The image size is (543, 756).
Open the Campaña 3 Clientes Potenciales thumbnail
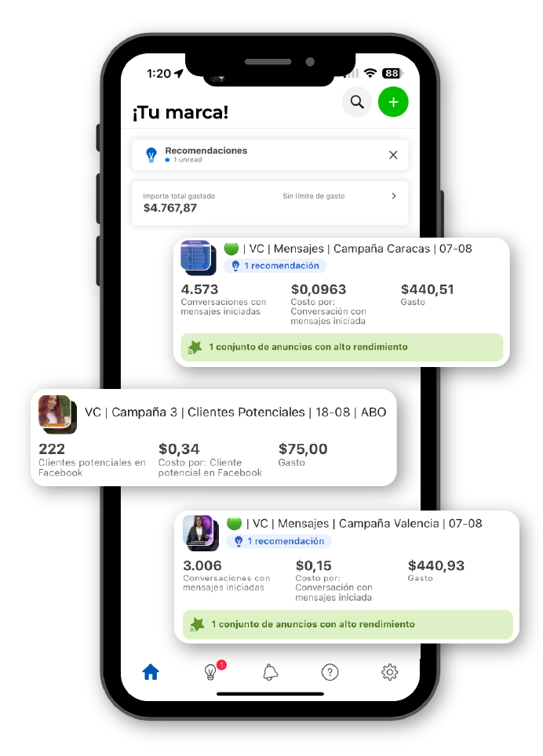pyautogui.click(x=57, y=413)
